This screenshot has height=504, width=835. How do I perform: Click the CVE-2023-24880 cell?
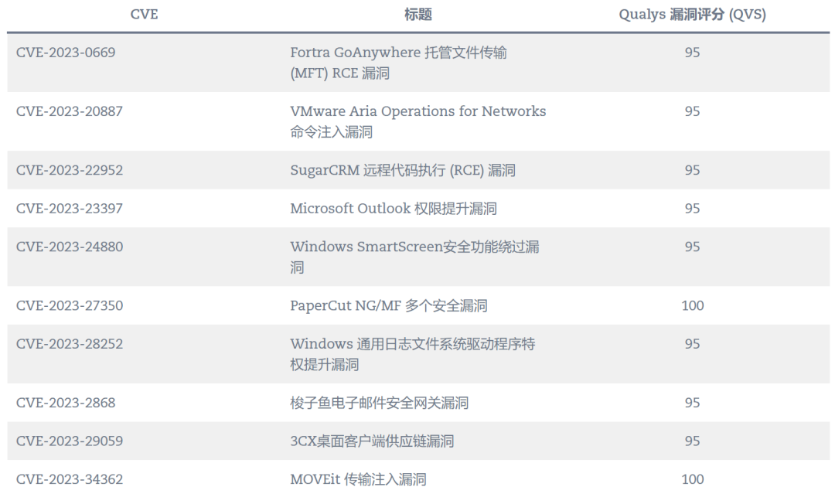[x=70, y=247]
